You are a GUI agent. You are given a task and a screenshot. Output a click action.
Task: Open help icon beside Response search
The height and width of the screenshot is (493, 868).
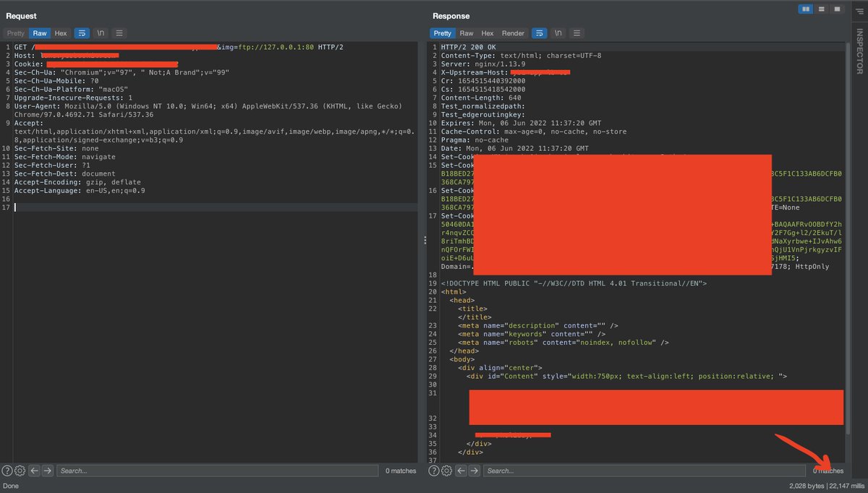434,471
